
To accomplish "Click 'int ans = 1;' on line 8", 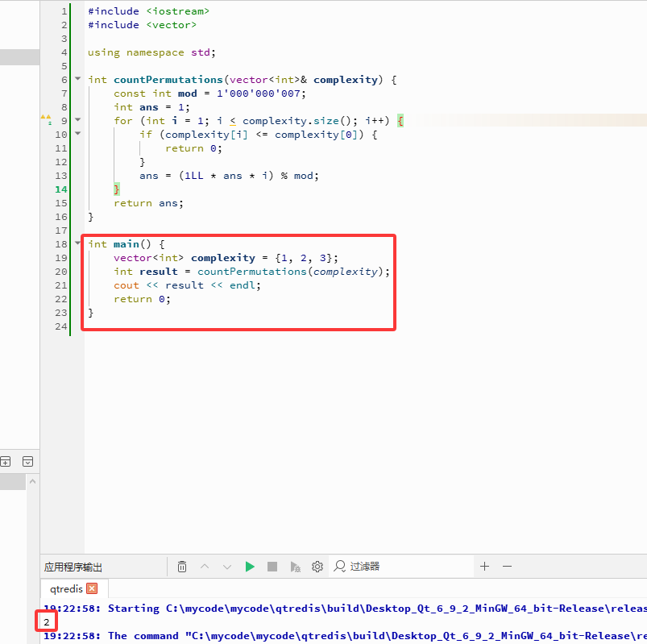I will pos(151,107).
